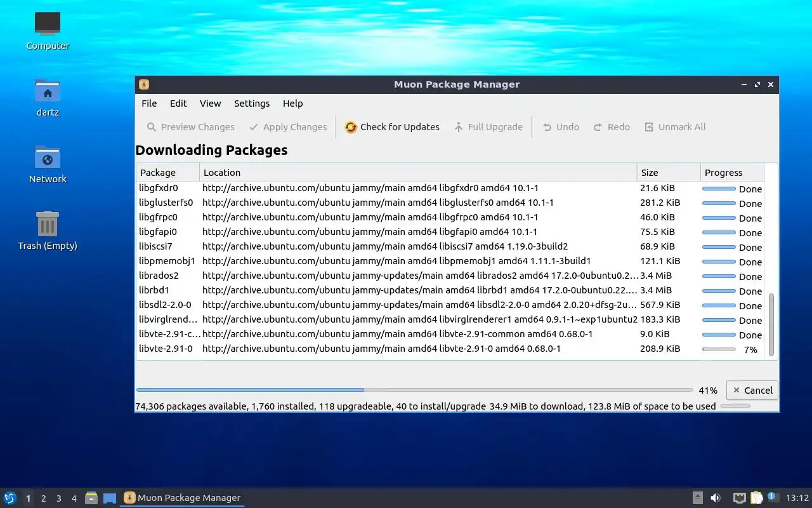This screenshot has width=812, height=508.
Task: Switch to workspace 1
Action: (28, 498)
